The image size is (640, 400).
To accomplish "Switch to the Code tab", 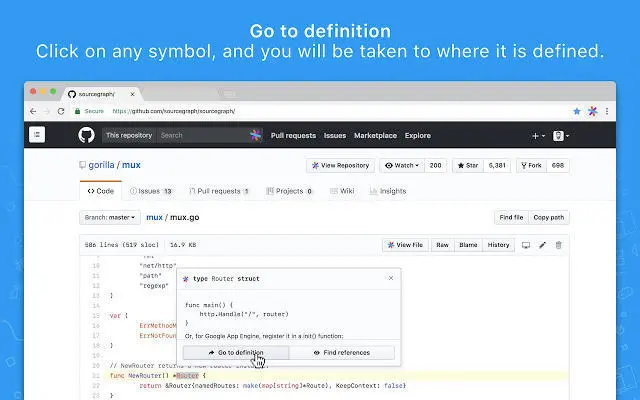I will click(x=100, y=191).
